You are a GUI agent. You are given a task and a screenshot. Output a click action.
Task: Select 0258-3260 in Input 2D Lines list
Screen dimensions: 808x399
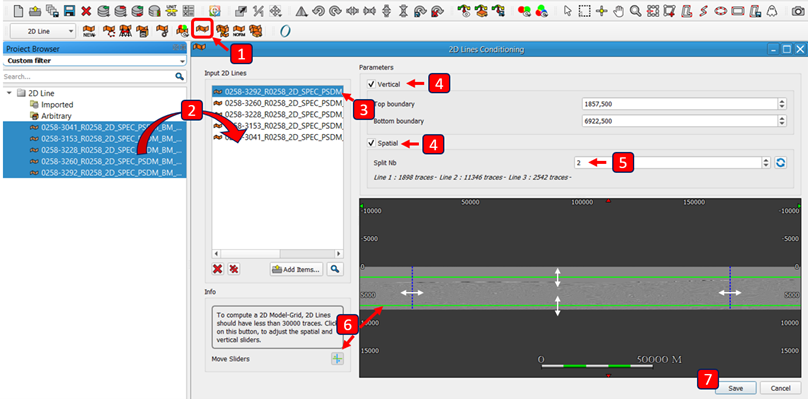(278, 103)
